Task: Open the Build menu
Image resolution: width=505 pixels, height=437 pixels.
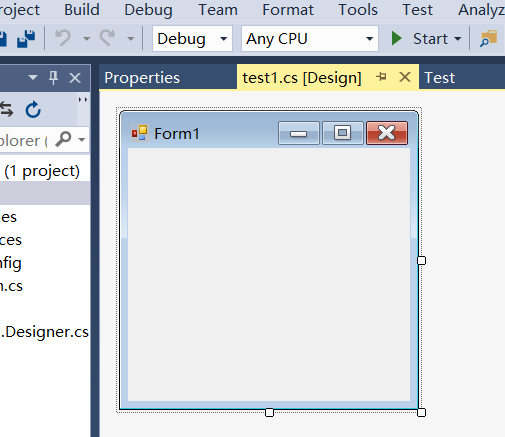Action: (x=82, y=10)
